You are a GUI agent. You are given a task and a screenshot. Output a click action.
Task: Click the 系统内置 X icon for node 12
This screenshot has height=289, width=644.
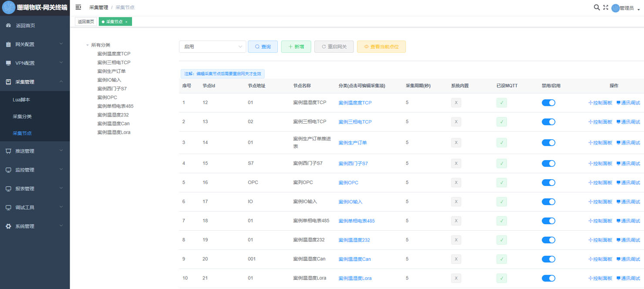coord(456,103)
